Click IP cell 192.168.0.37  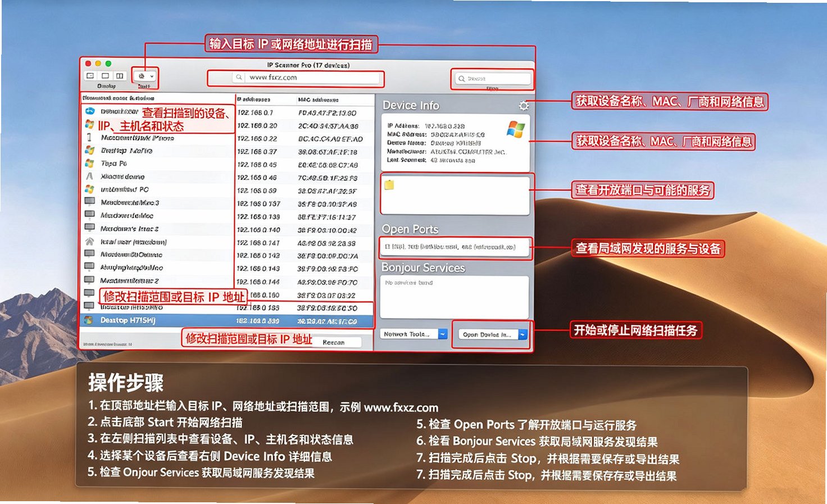click(x=257, y=152)
